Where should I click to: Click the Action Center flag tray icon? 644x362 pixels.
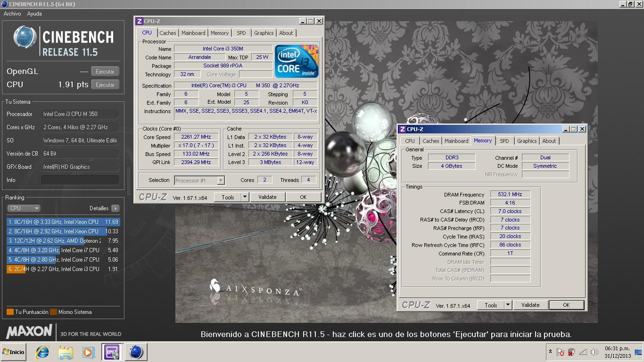click(561, 352)
